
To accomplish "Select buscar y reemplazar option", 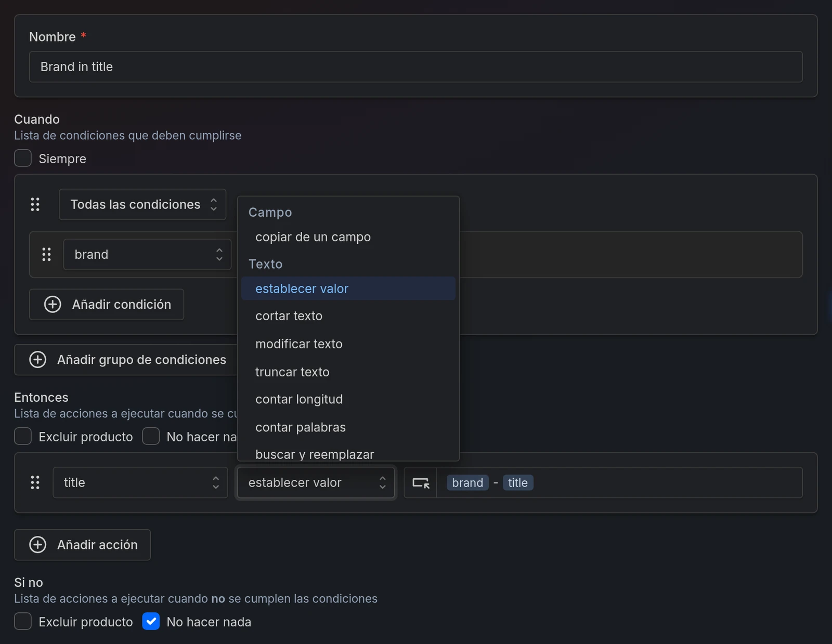I will pyautogui.click(x=348, y=454).
